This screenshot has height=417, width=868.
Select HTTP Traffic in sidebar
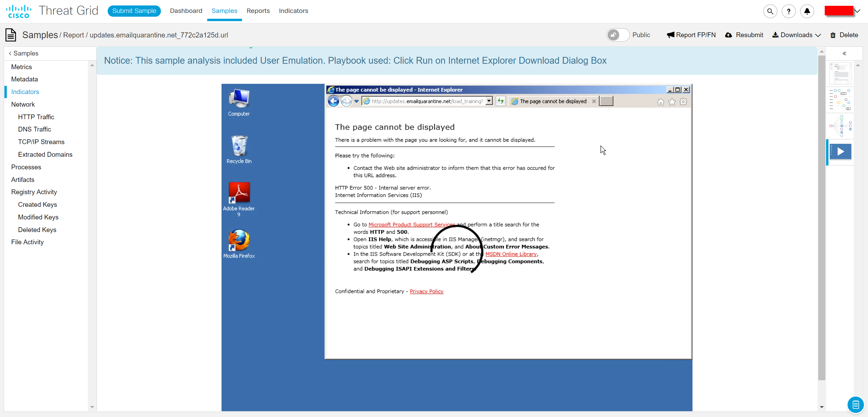click(x=36, y=117)
